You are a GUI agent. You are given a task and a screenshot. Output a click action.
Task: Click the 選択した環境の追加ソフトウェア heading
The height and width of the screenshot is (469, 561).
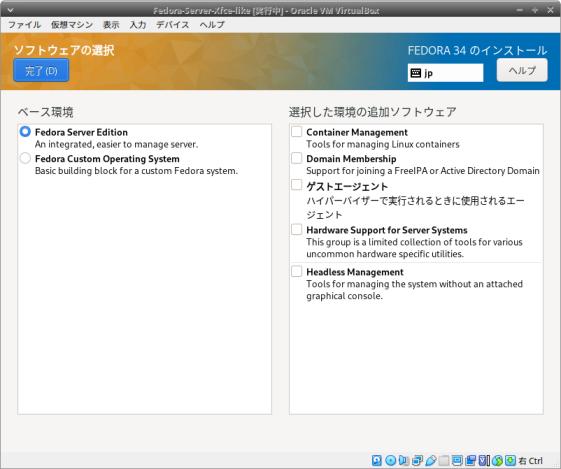pyautogui.click(x=372, y=112)
